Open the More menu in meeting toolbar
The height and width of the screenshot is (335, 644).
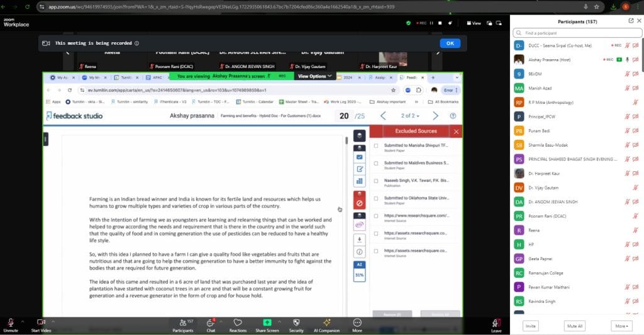(357, 323)
